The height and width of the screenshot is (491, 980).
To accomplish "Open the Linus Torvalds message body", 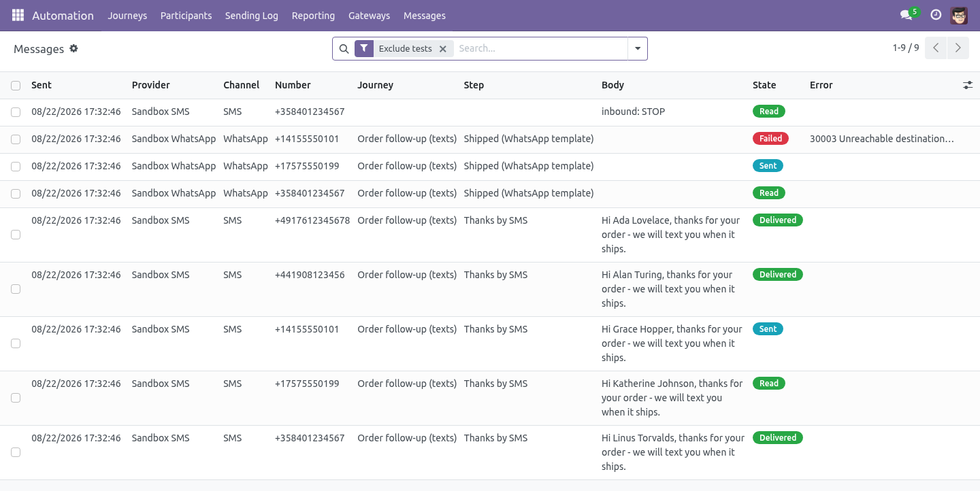I will pyautogui.click(x=673, y=452).
